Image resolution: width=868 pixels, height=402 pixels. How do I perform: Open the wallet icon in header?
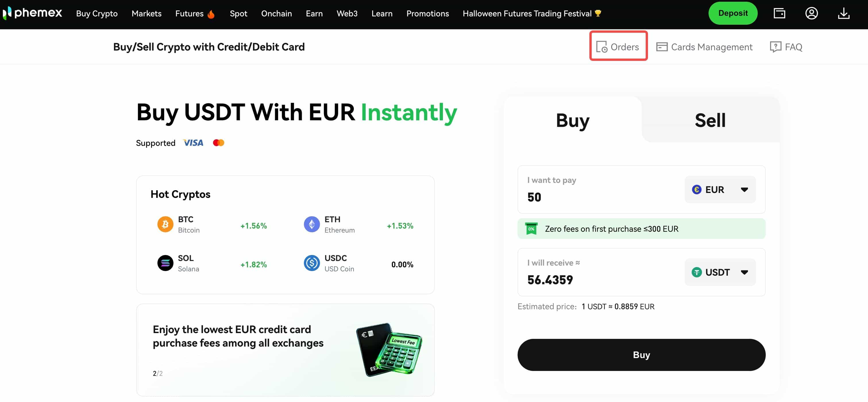[779, 13]
